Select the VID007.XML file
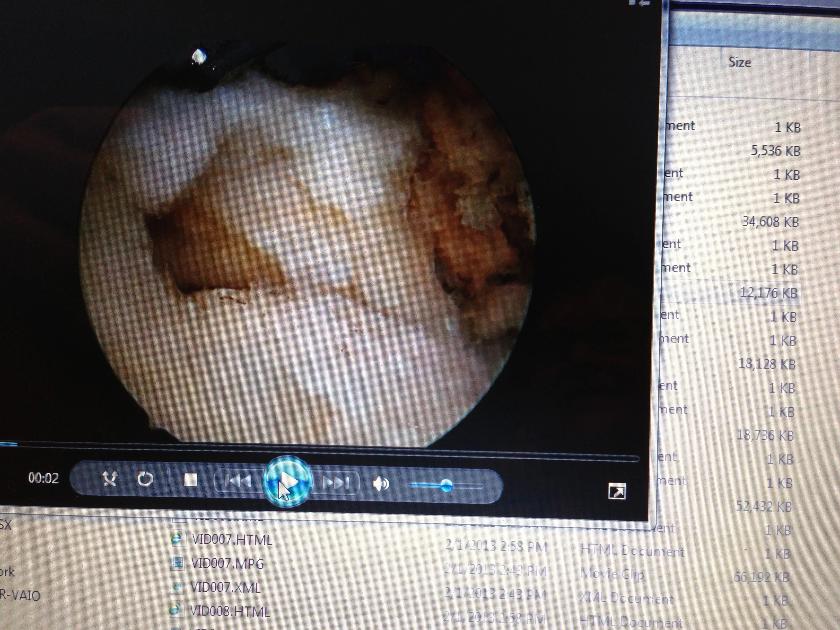The width and height of the screenshot is (840, 630). 225,588
